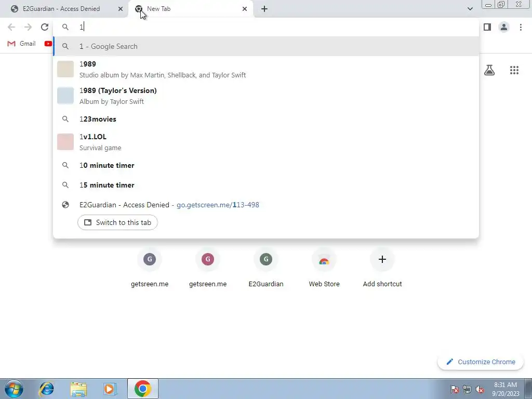Open the clock showing 8:31 AM
Screen dimensions: 532x399
(506, 389)
